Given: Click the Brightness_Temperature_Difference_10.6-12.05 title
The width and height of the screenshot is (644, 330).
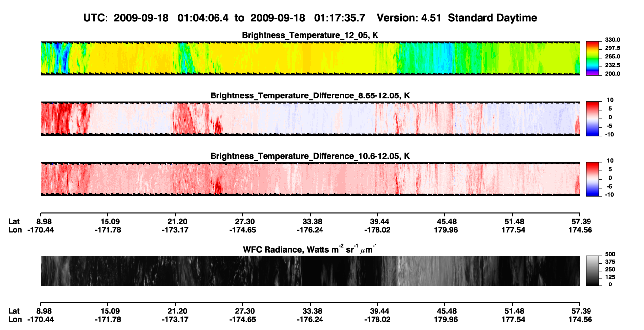Looking at the screenshot, I should coord(310,156).
